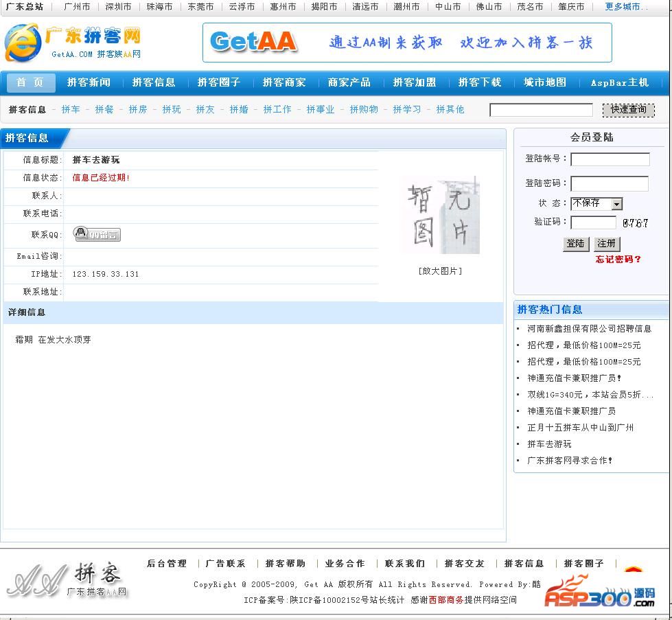Filter by 拼工作 category

coord(277,109)
